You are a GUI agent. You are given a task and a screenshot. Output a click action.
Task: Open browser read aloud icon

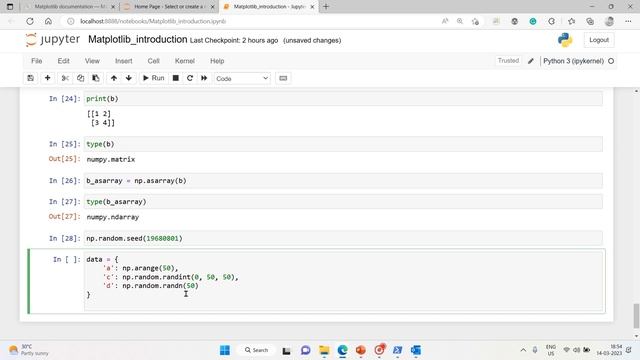pyautogui.click(x=445, y=21)
